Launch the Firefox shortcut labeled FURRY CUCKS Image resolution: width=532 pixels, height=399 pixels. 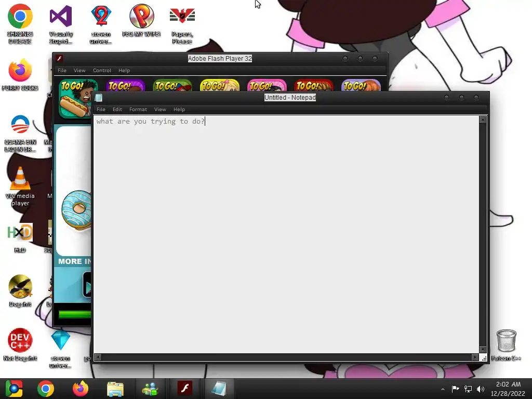tap(20, 75)
